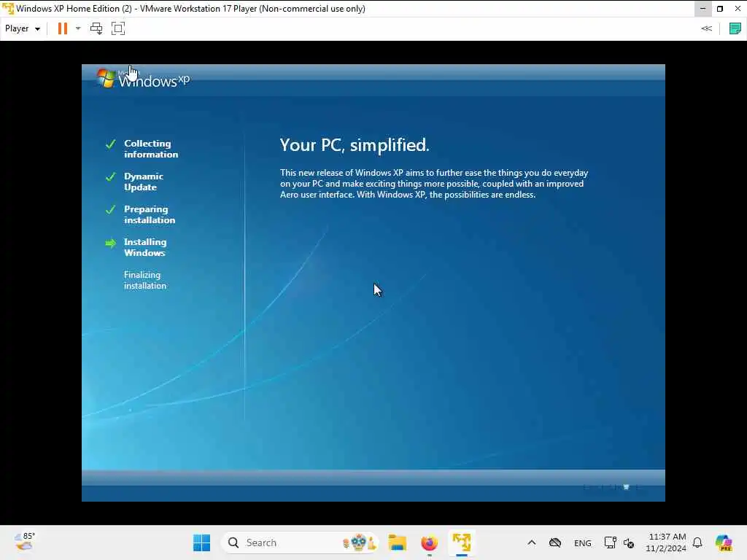Open the notifications bell
Screen dimensions: 747x560
(697, 542)
